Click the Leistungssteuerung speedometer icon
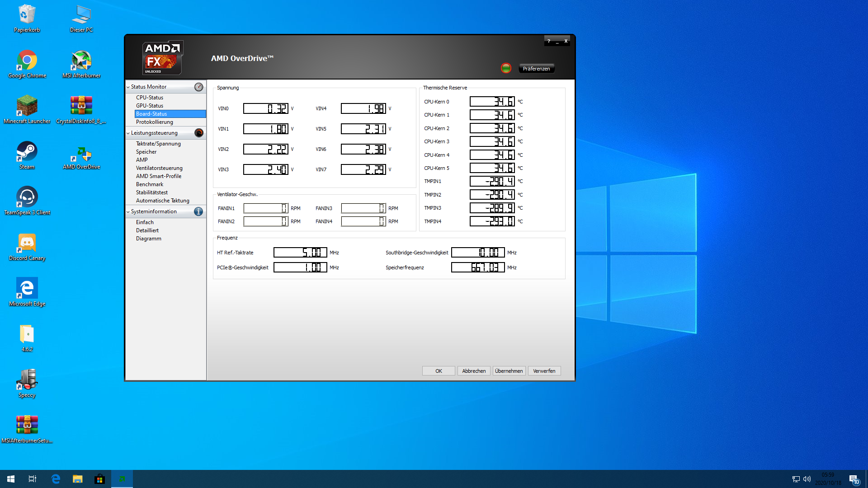The height and width of the screenshot is (488, 868). [198, 133]
